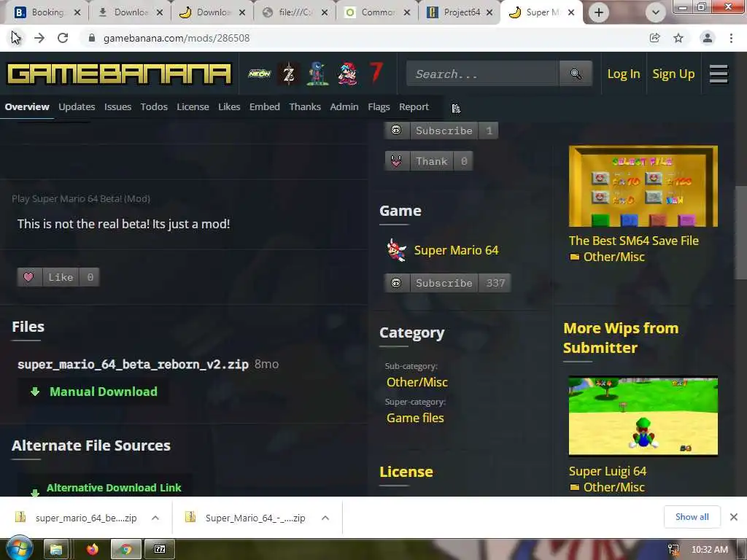747x560 pixels.
Task: Bookmark this page with the star
Action: 678,38
